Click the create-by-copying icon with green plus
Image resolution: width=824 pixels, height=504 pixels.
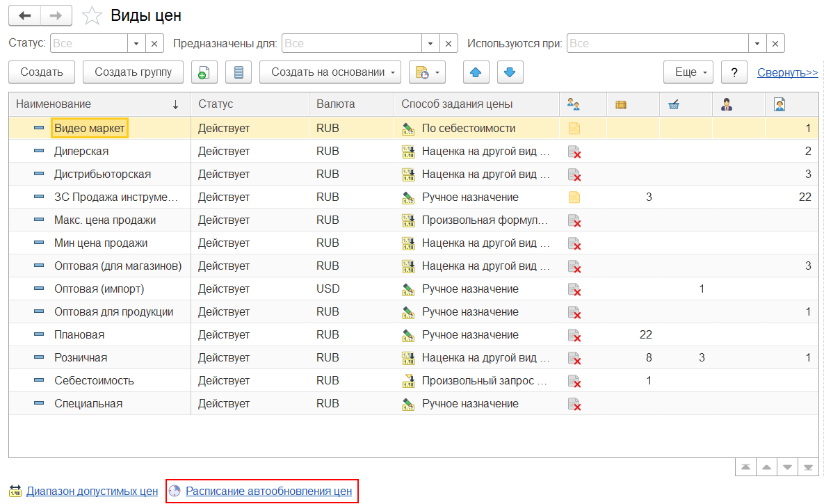[204, 72]
